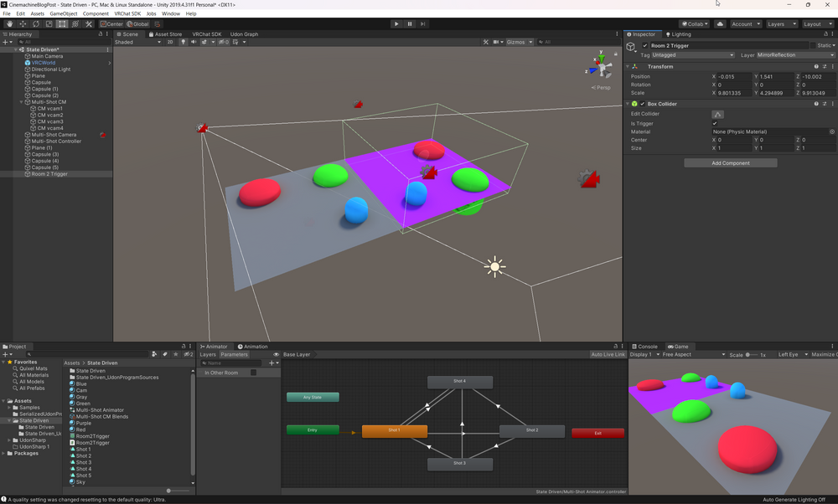This screenshot has width=838, height=504.
Task: Toggle the Static checkbox
Action: pos(811,45)
